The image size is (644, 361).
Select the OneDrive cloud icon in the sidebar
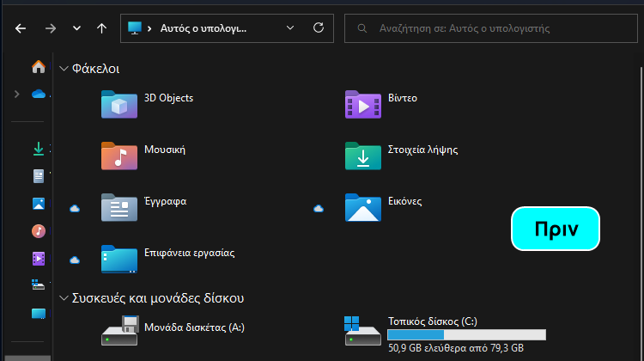pos(39,95)
